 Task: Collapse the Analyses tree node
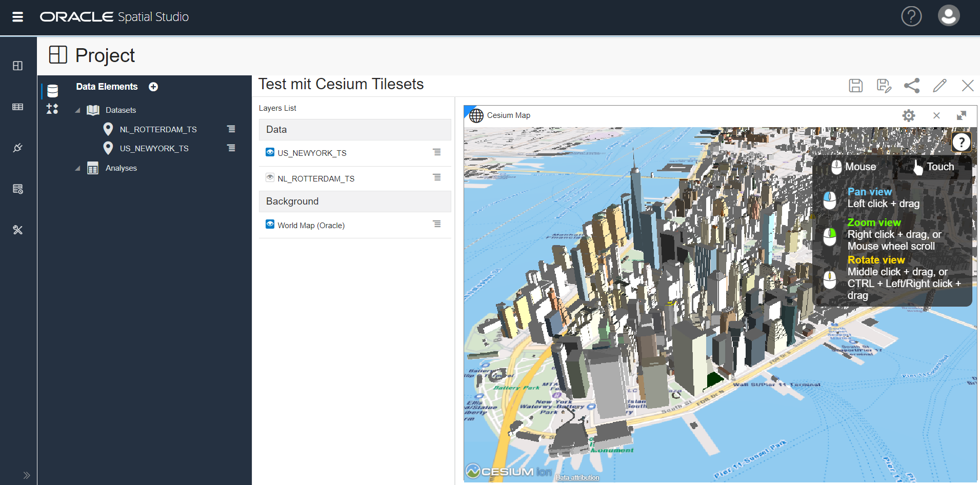pos(78,168)
